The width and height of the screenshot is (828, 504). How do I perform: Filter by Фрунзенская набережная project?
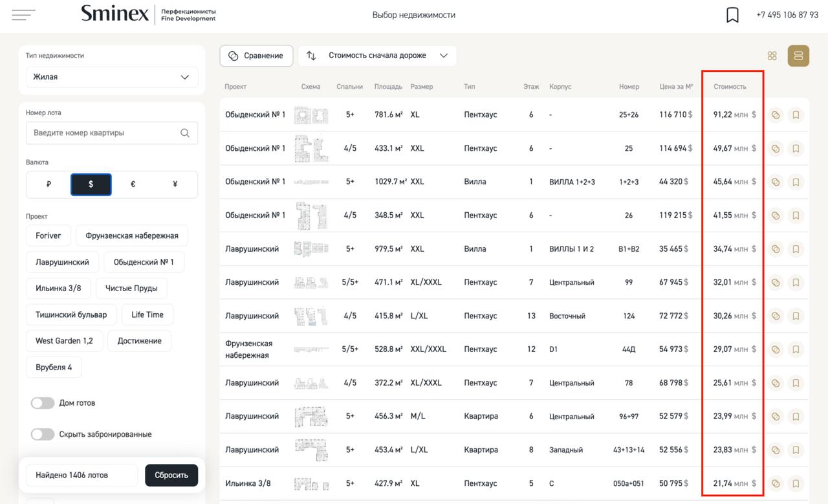tap(132, 236)
